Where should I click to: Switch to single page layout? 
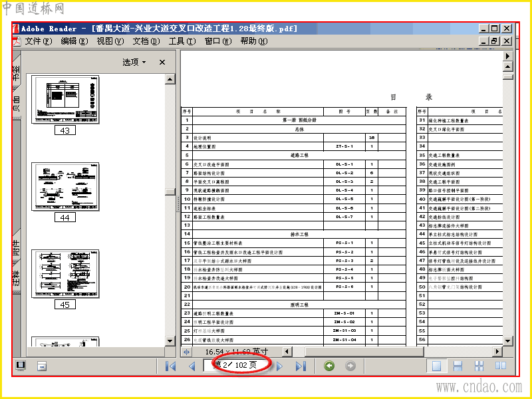436,366
